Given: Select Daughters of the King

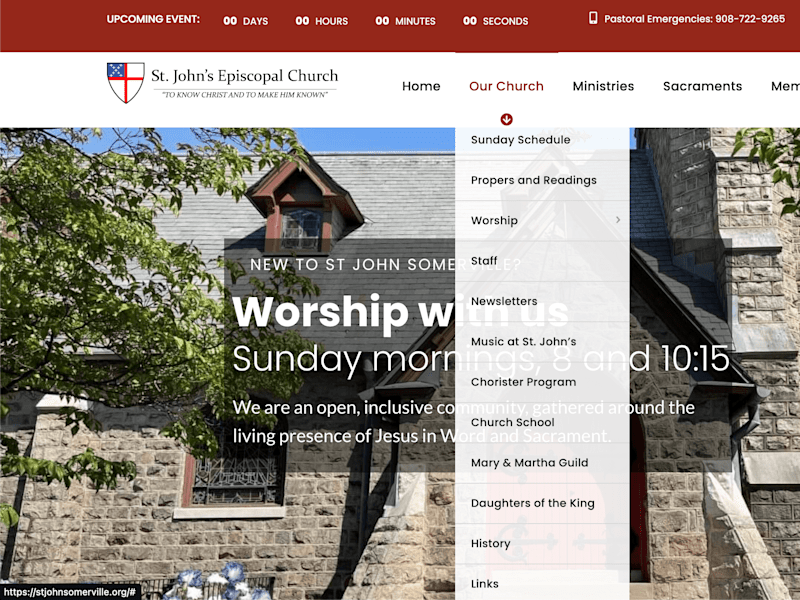Looking at the screenshot, I should [533, 503].
